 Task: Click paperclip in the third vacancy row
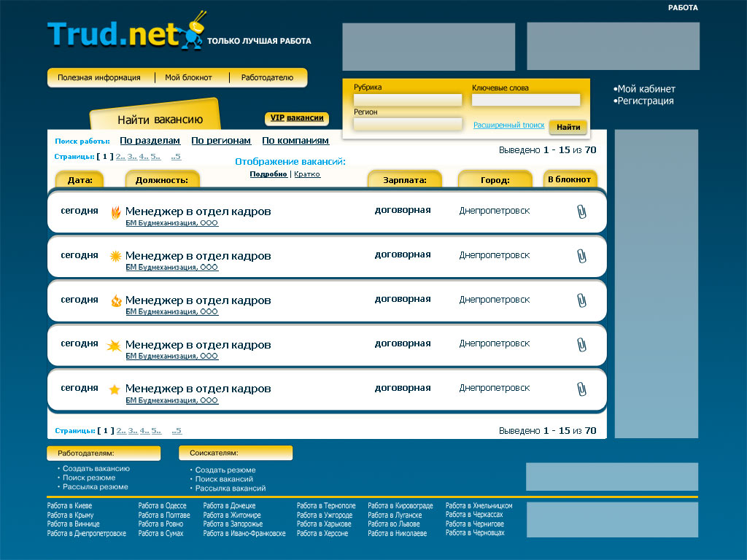[x=581, y=300]
